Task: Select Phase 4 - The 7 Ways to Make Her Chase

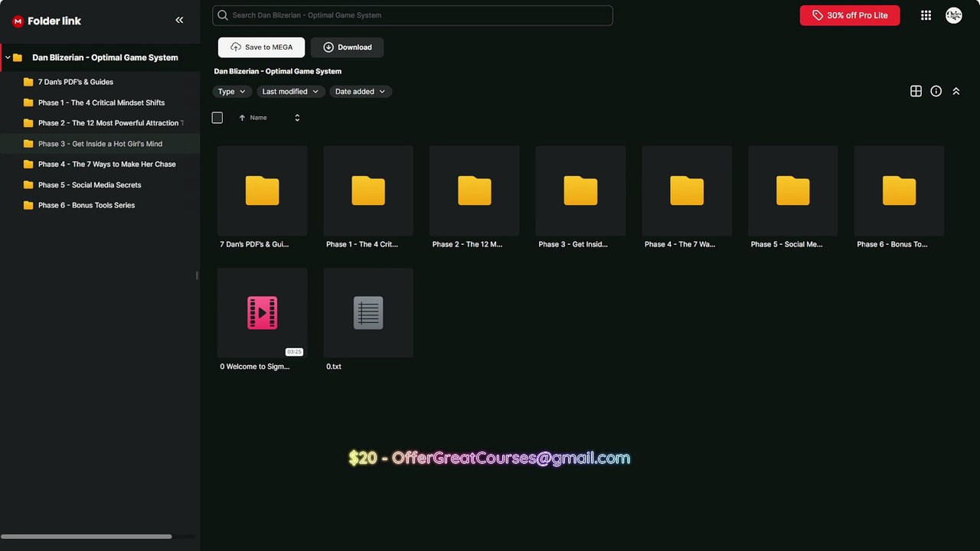Action: tap(100, 165)
